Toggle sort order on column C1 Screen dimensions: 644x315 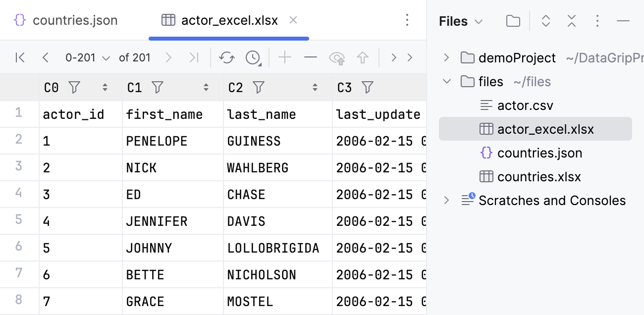tap(206, 88)
